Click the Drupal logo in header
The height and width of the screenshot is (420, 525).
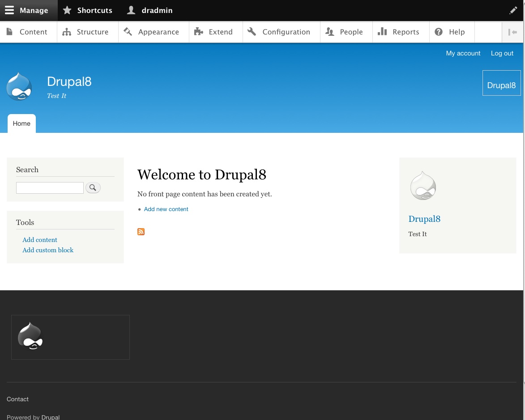[x=19, y=86]
